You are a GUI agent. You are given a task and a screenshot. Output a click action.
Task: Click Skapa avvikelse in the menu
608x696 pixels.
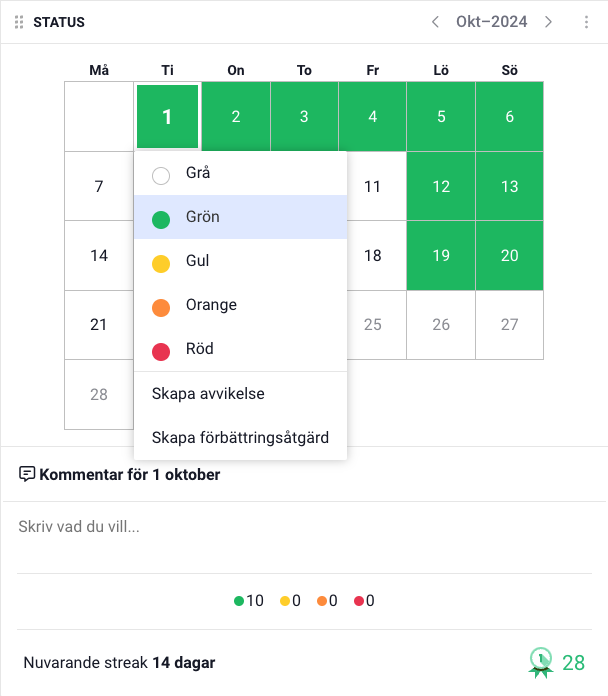click(208, 393)
